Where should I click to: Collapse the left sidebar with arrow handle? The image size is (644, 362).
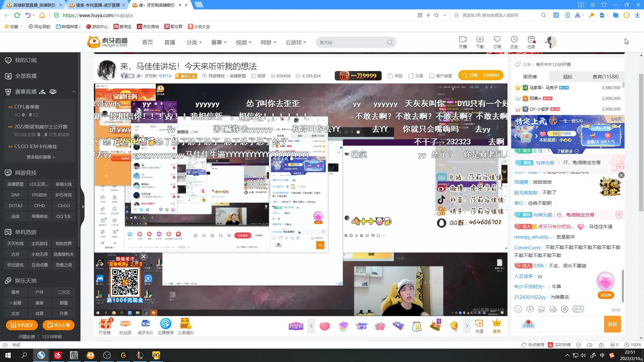[83, 206]
